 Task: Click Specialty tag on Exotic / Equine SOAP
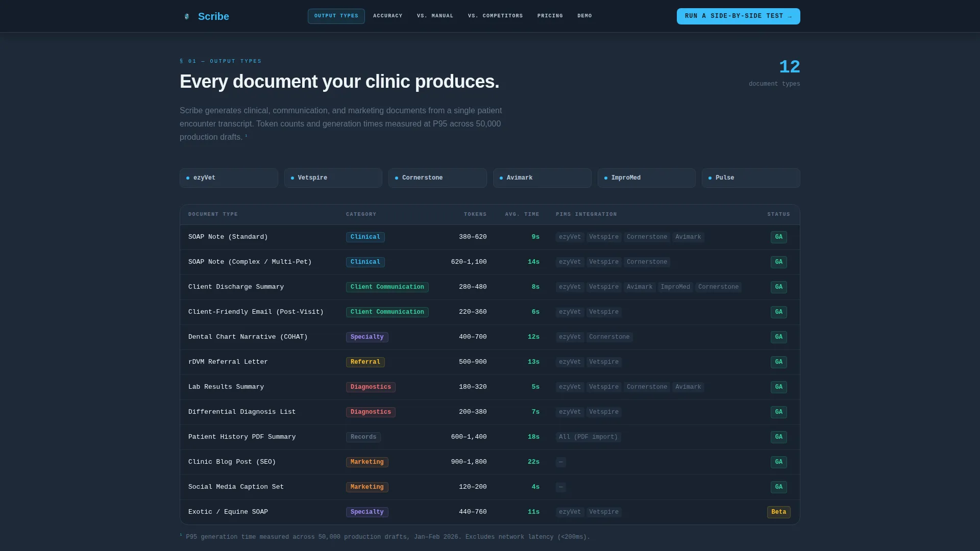(367, 512)
